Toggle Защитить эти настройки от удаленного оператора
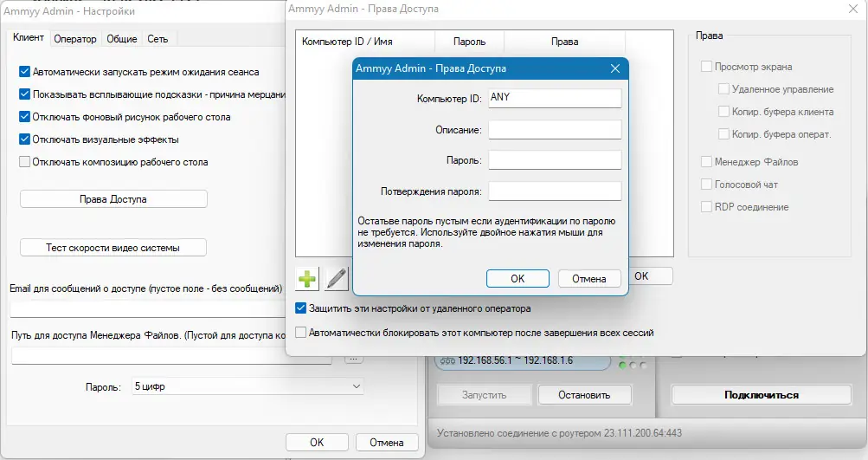The image size is (868, 460). pos(300,308)
